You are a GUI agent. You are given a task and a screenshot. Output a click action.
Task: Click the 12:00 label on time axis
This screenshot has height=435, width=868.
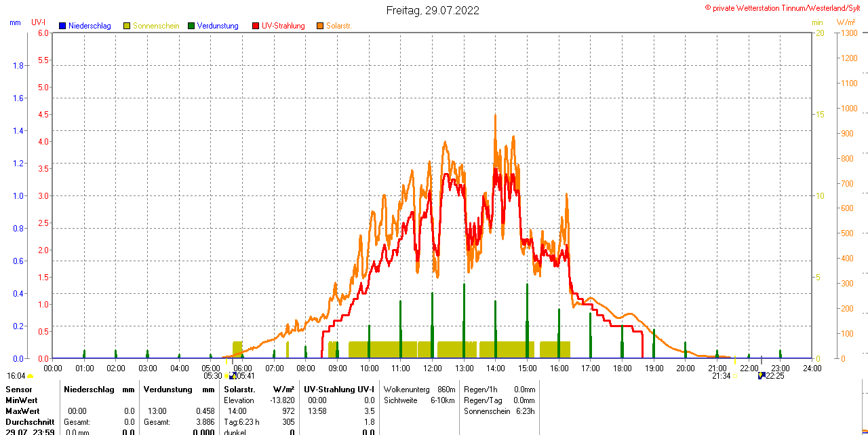pyautogui.click(x=433, y=368)
